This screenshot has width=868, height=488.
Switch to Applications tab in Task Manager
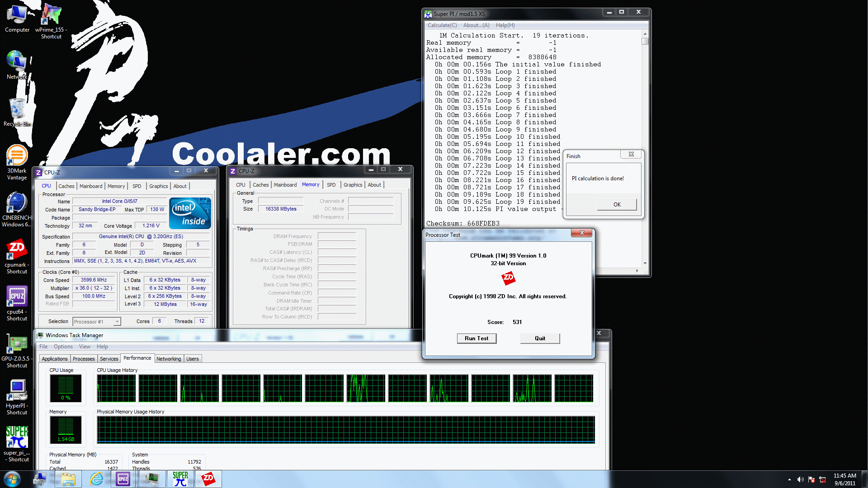55,359
